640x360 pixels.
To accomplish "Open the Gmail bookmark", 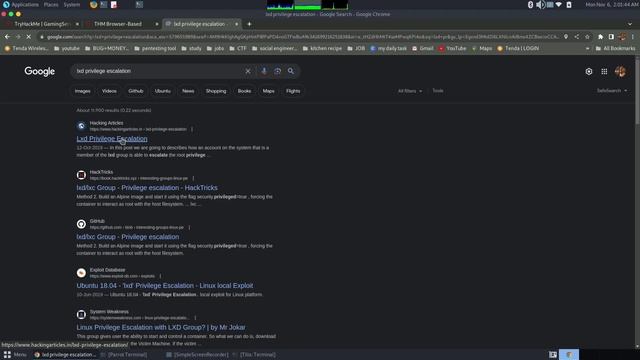I will (x=422, y=49).
